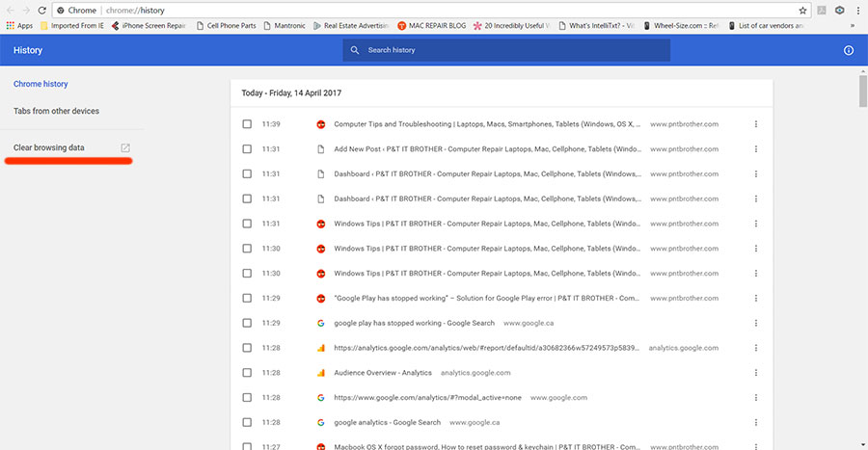Open more actions for Computer Tips and Troubleshooting
868x450 pixels.
pos(755,124)
